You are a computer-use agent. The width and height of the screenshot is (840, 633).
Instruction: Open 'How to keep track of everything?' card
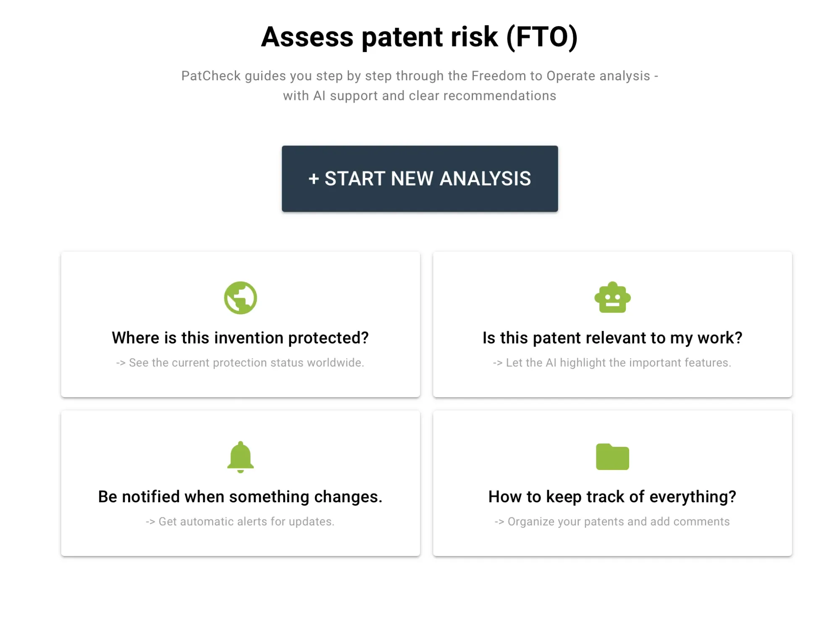[x=612, y=496]
